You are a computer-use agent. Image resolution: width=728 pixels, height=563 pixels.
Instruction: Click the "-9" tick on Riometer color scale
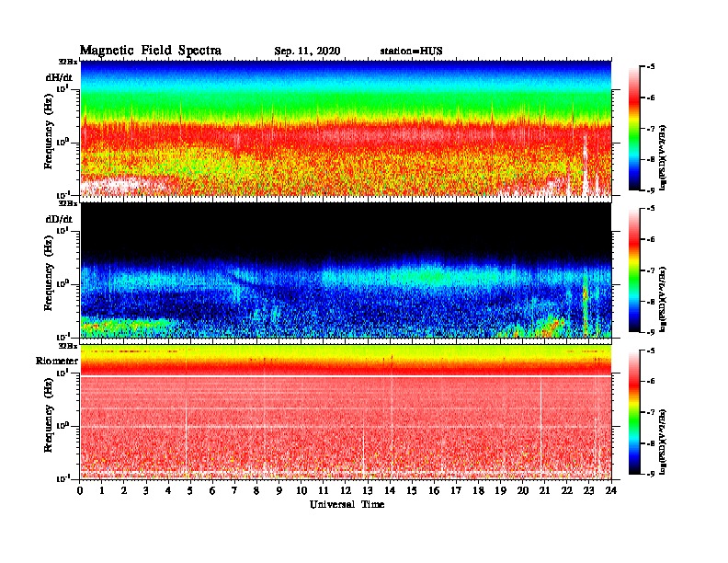pyautogui.click(x=650, y=474)
